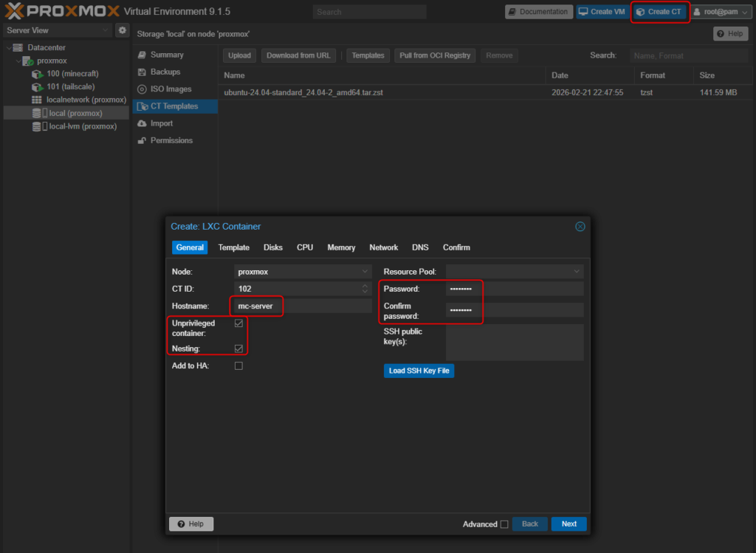Click the localnetwork (proxmox) grid icon
Viewport: 756px width, 553px height.
[37, 100]
